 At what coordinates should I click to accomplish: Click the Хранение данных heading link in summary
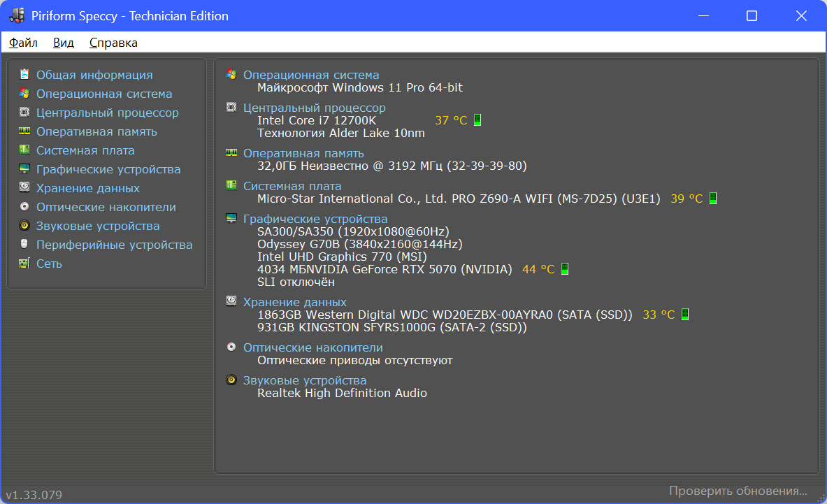coord(295,302)
